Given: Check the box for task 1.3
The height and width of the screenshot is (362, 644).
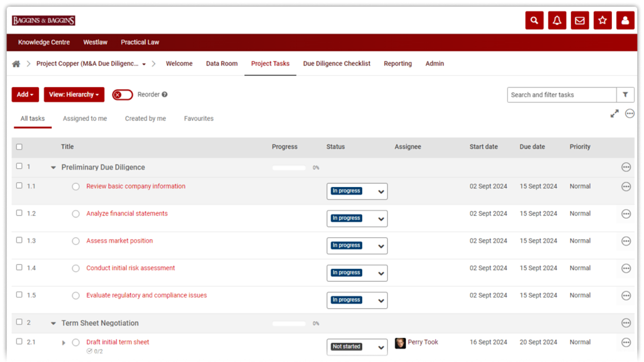Looking at the screenshot, I should pyautogui.click(x=19, y=240).
